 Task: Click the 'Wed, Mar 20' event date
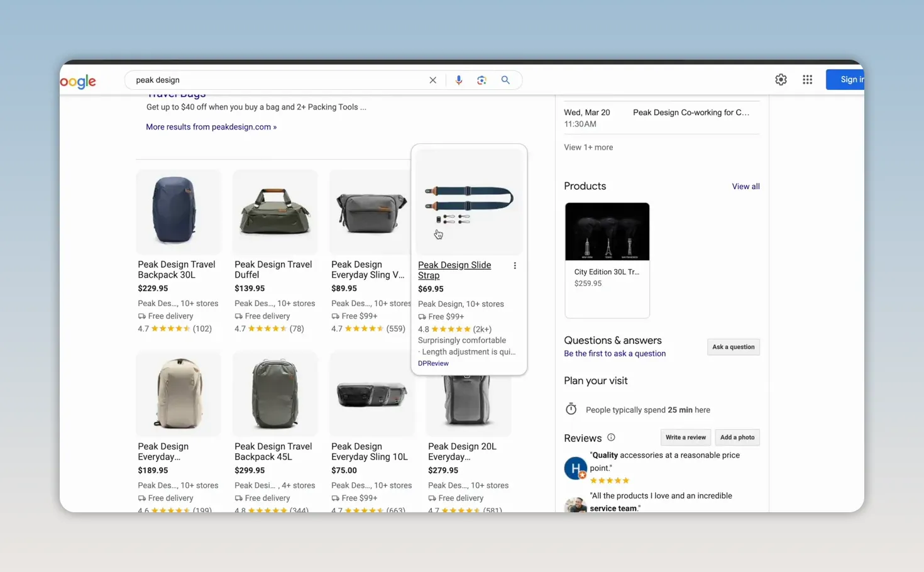[587, 113]
